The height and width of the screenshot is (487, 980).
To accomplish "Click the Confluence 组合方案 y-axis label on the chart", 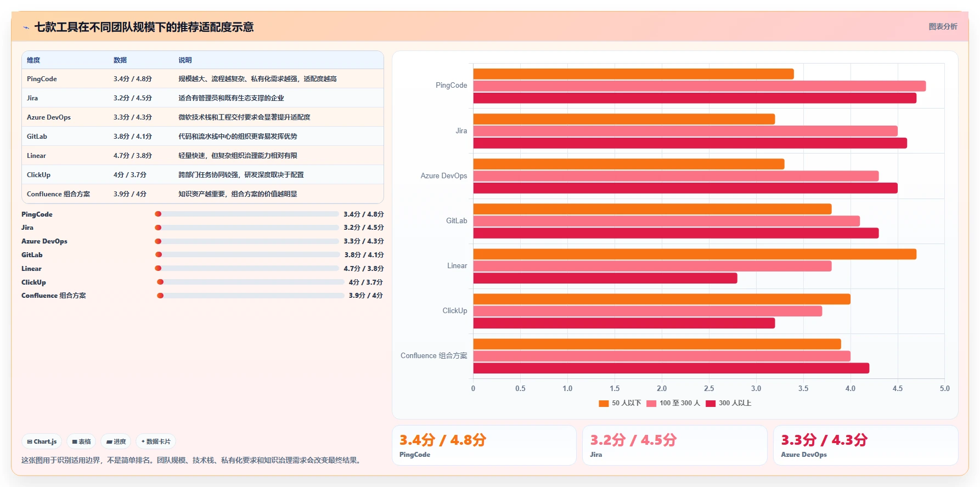I will 434,356.
